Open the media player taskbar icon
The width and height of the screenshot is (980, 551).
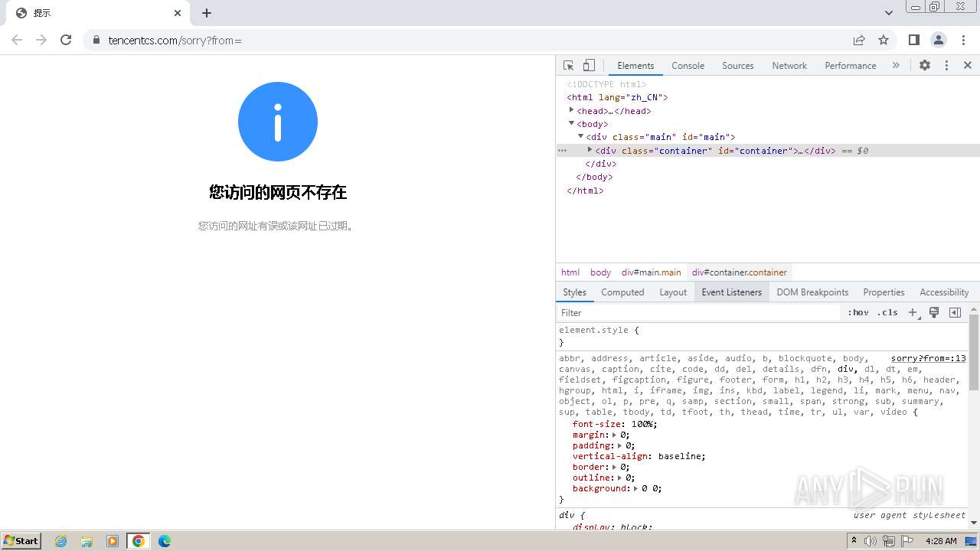click(x=113, y=541)
